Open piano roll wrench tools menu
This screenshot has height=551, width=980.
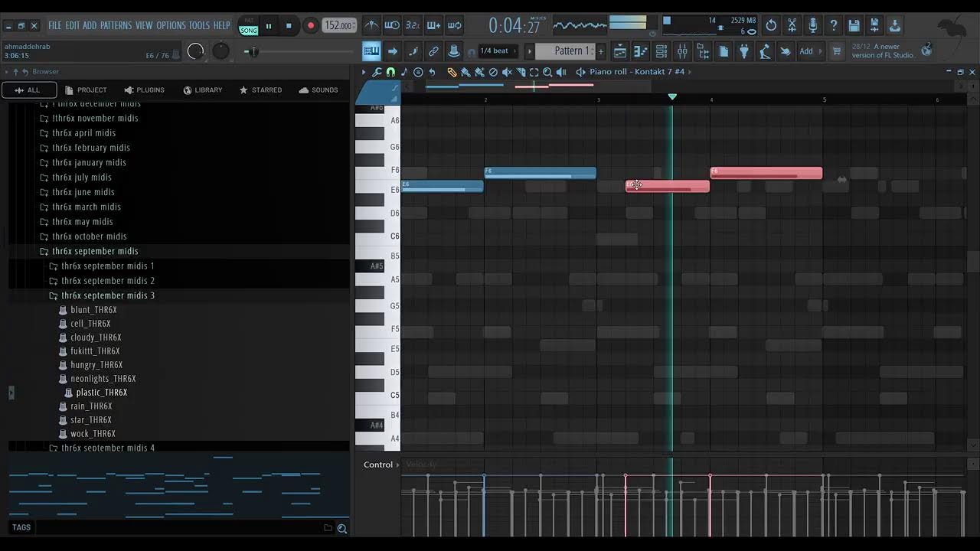coord(377,72)
